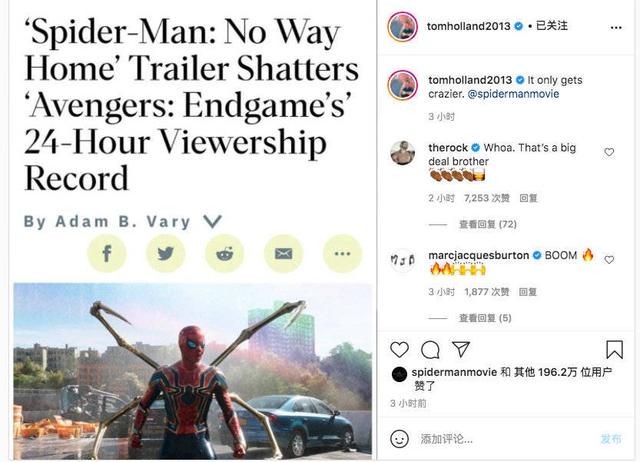Open the Spider-Man article image thumbnail
The width and height of the screenshot is (640, 462).
[193, 371]
